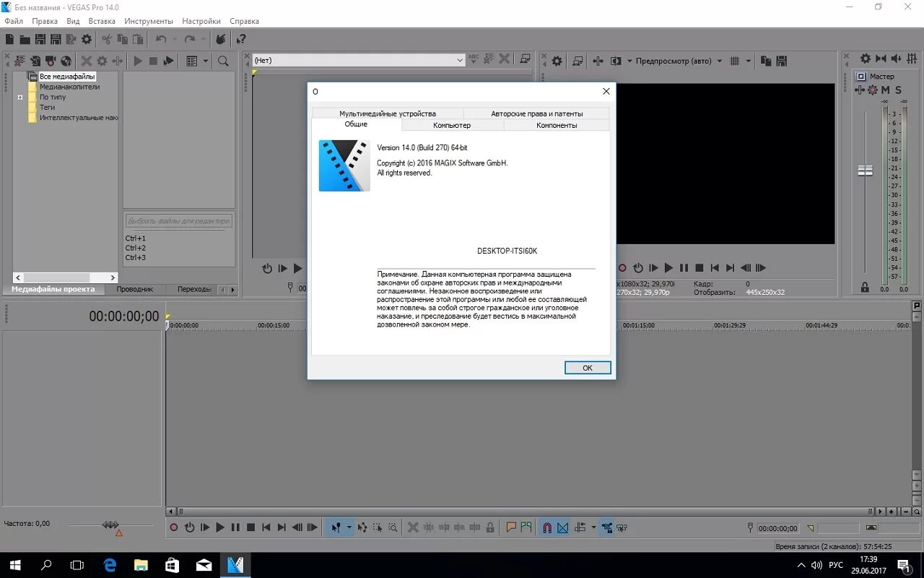Toggle Automatic Crossfades button in timeline toolbar
Image resolution: width=924 pixels, height=578 pixels.
coord(563,527)
